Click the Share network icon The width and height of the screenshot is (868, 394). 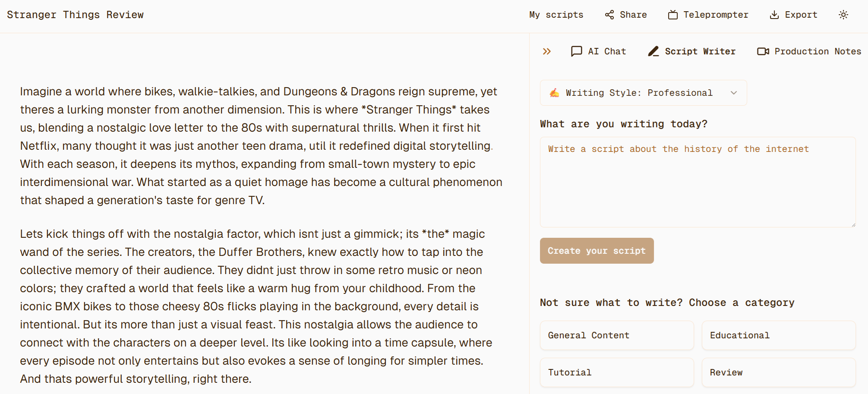609,15
